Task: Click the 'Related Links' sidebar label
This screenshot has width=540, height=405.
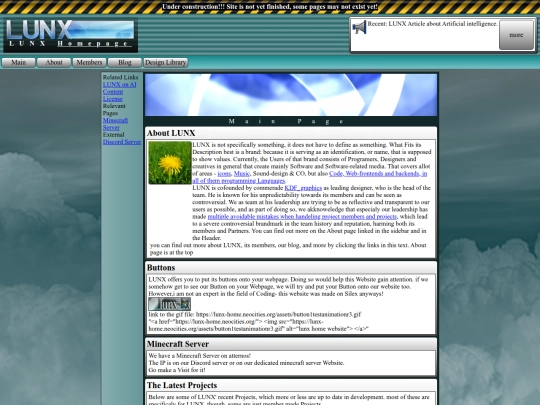Action: [x=120, y=77]
